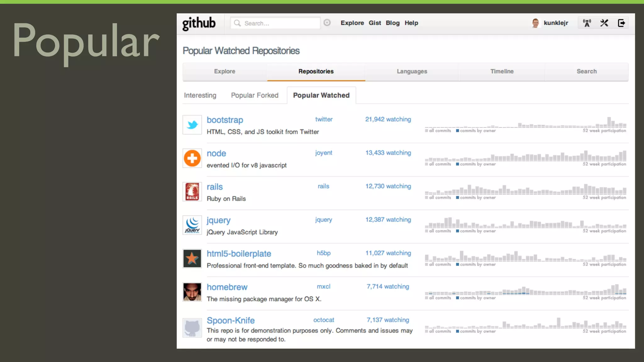Click the Twitter bird repository avatar
The height and width of the screenshot is (362, 644).
click(192, 125)
